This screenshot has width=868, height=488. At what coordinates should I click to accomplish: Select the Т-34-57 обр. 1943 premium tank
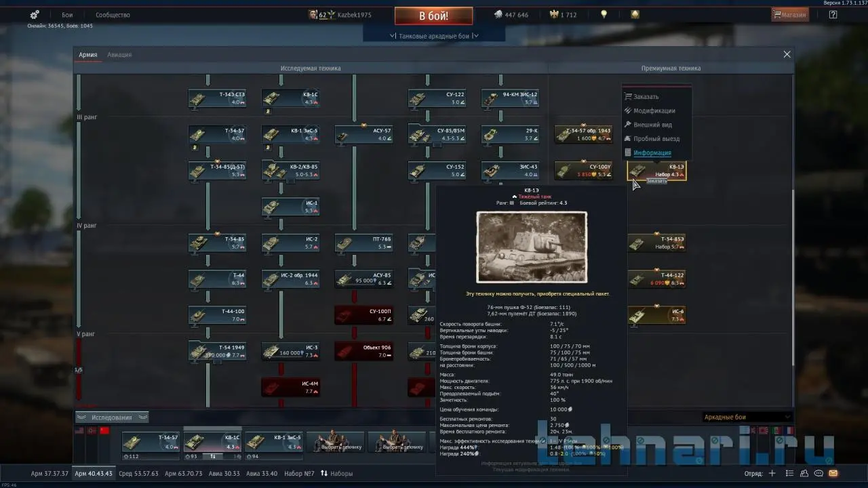(584, 134)
